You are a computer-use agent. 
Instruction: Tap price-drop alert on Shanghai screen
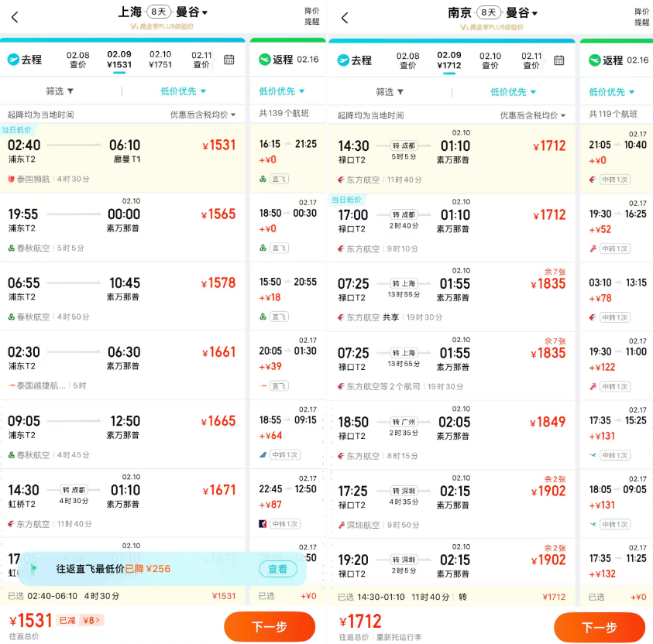(x=312, y=16)
